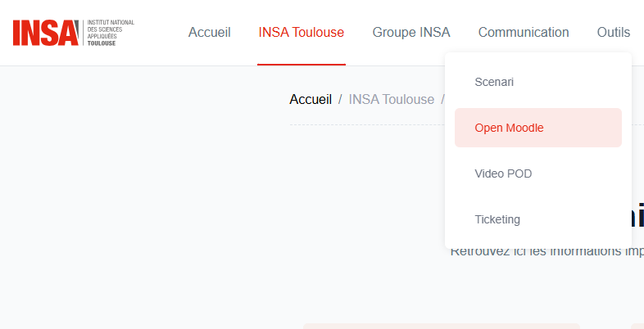
Task: Click the Institut National des Sciences Appliquées logo text
Action: point(110,32)
